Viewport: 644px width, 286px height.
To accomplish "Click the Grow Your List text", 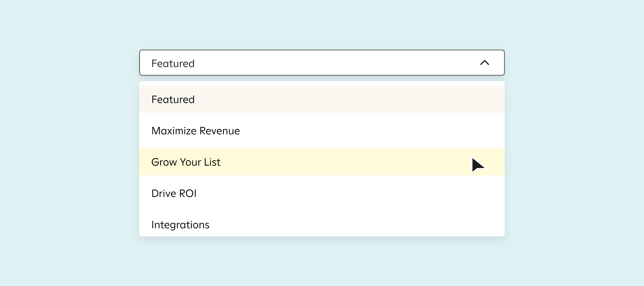I will pyautogui.click(x=186, y=162).
